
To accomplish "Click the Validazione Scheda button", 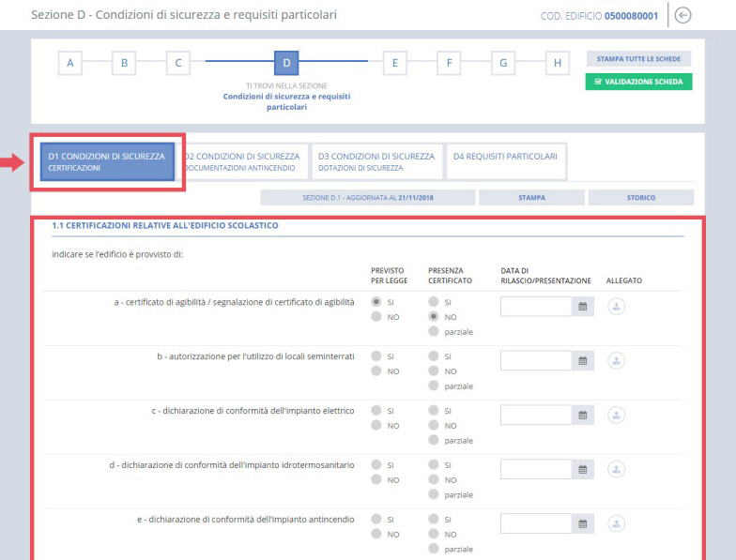I will (638, 82).
